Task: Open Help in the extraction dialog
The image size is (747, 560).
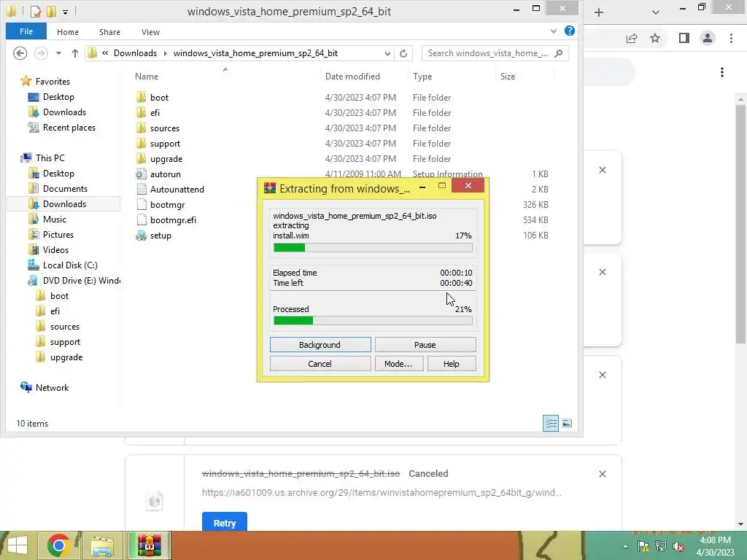Action: (451, 364)
